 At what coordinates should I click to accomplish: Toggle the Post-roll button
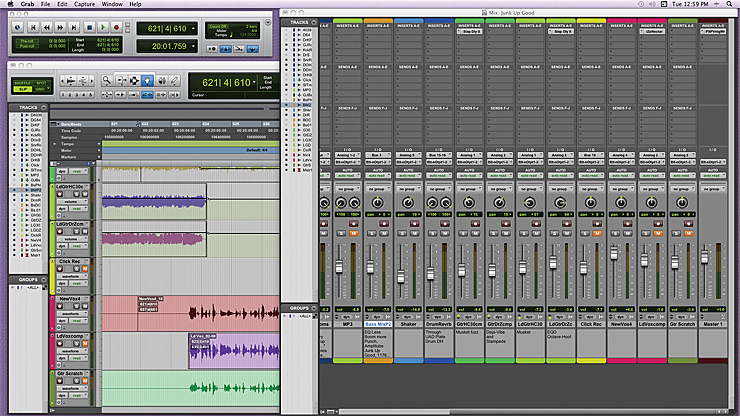(26, 46)
